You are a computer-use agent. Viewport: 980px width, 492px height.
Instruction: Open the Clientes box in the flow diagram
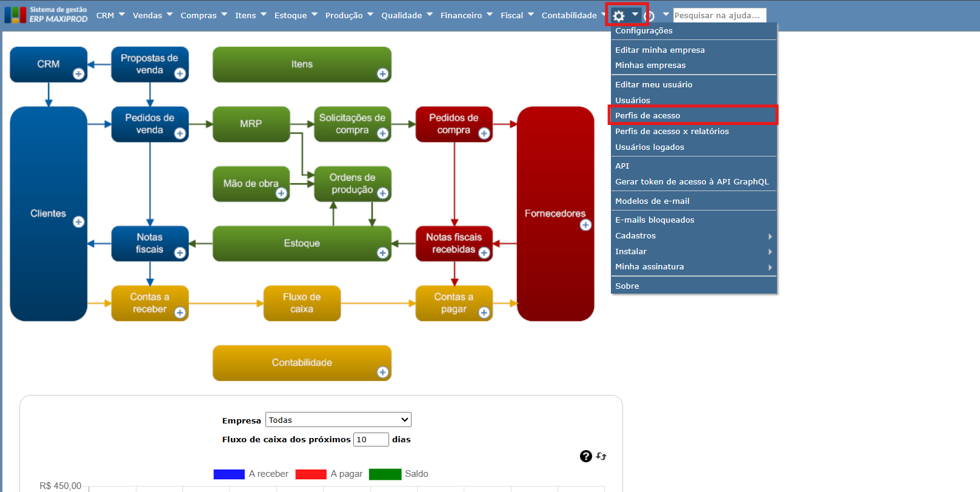pyautogui.click(x=48, y=214)
